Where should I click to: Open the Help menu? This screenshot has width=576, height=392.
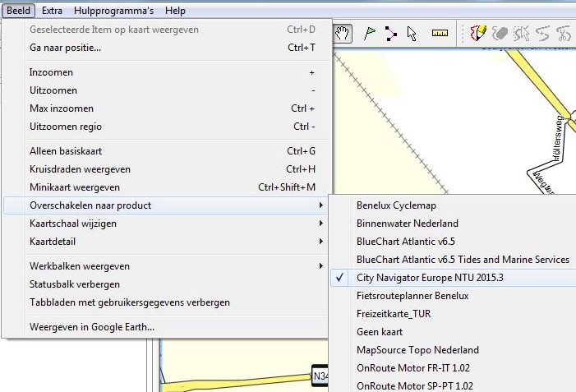(x=175, y=11)
